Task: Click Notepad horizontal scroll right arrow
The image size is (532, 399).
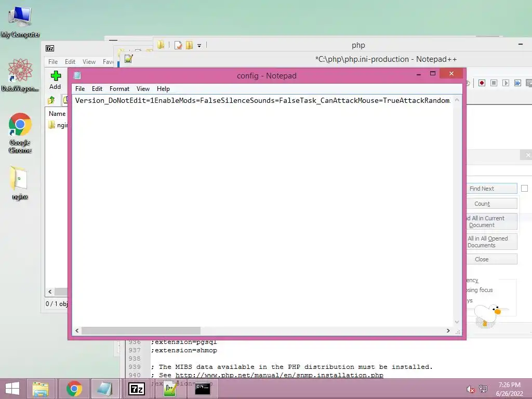Action: [x=448, y=330]
